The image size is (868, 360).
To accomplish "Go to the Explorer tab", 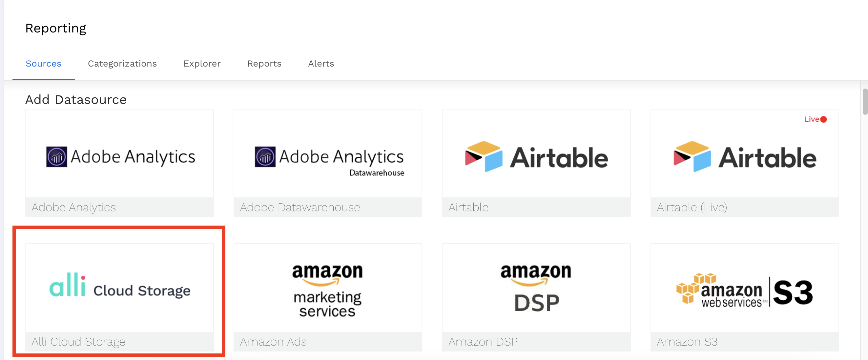I will tap(202, 64).
